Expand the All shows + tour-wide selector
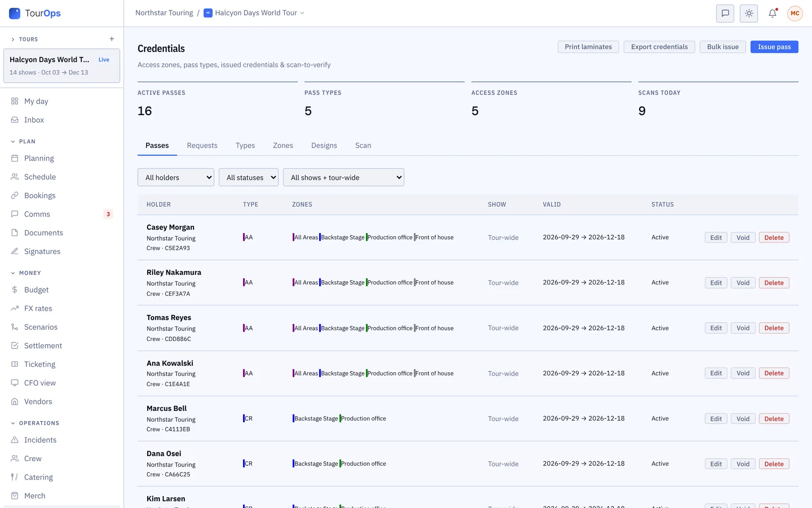The image size is (812, 508). tap(344, 177)
